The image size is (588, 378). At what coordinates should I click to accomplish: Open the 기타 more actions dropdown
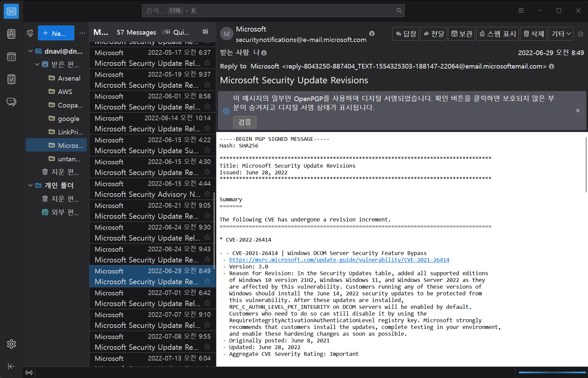click(x=561, y=34)
